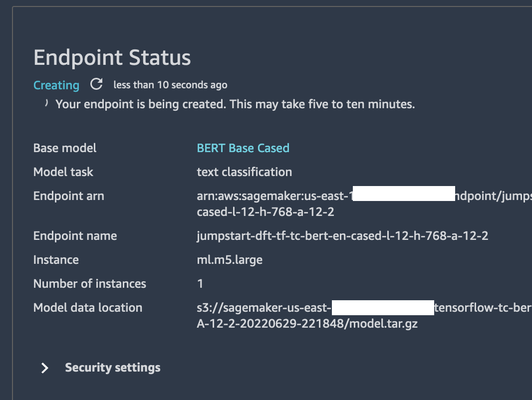Image resolution: width=532 pixels, height=400 pixels.
Task: Open the Security settings disclosure arrow
Action: 44,368
